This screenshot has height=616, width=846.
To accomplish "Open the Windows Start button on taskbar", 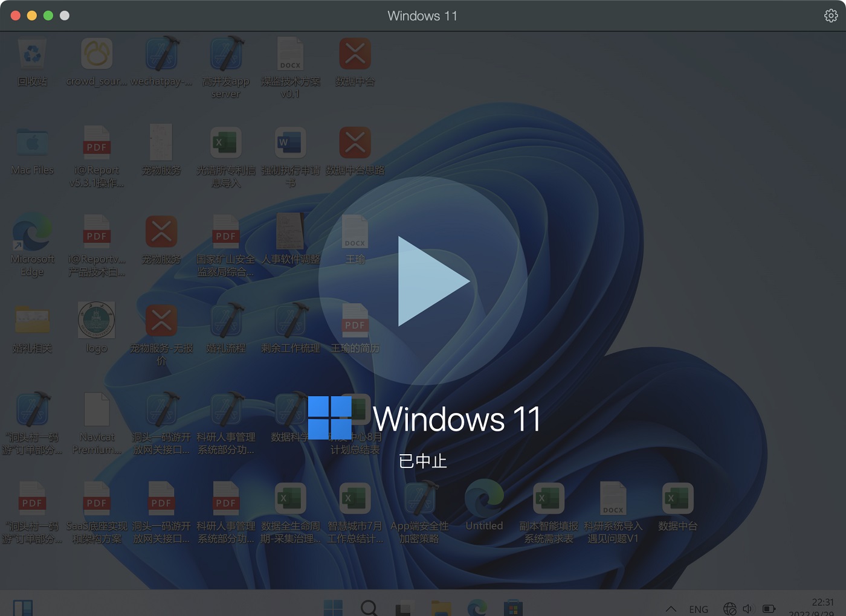I will [x=333, y=607].
